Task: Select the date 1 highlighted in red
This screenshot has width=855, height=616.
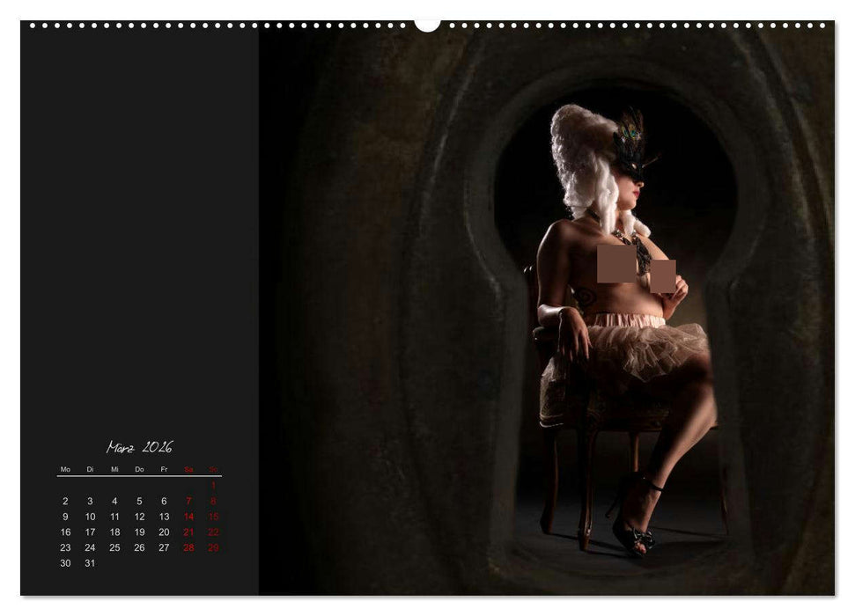Action: pos(213,485)
